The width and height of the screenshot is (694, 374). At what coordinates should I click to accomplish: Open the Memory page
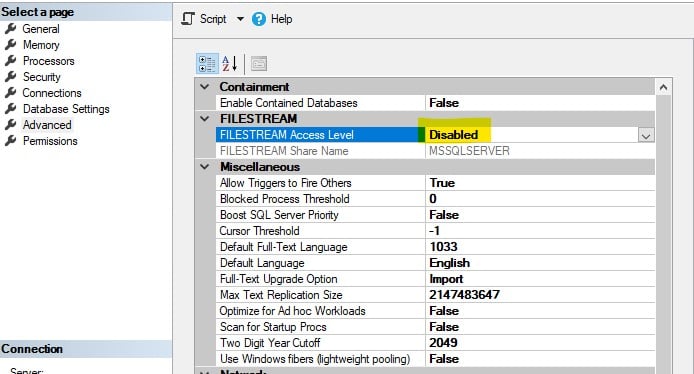point(41,45)
